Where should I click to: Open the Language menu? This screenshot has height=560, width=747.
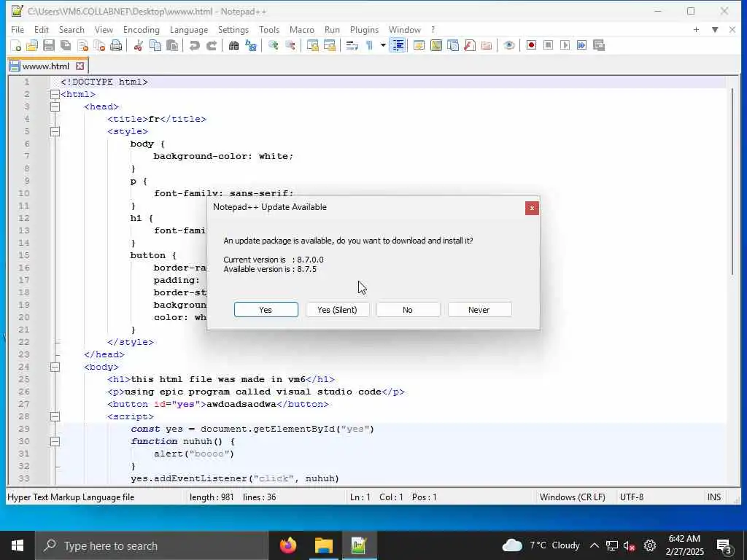click(189, 29)
